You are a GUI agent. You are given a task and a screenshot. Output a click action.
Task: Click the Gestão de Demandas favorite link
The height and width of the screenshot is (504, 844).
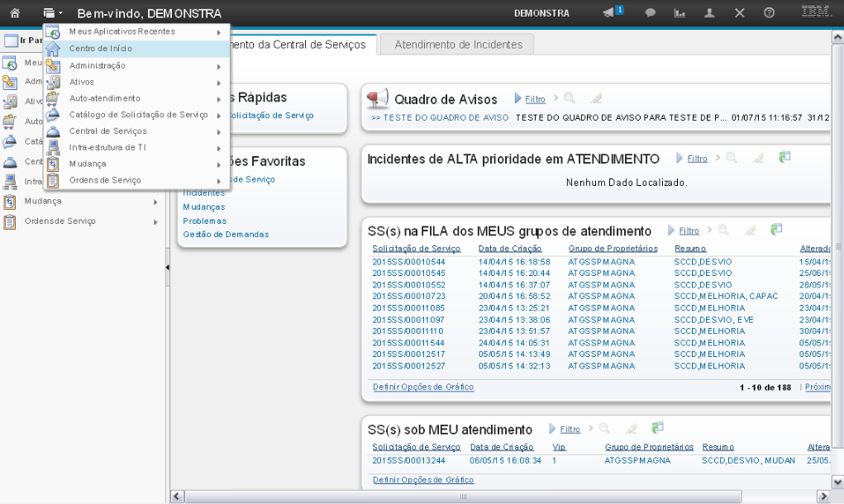pos(225,235)
